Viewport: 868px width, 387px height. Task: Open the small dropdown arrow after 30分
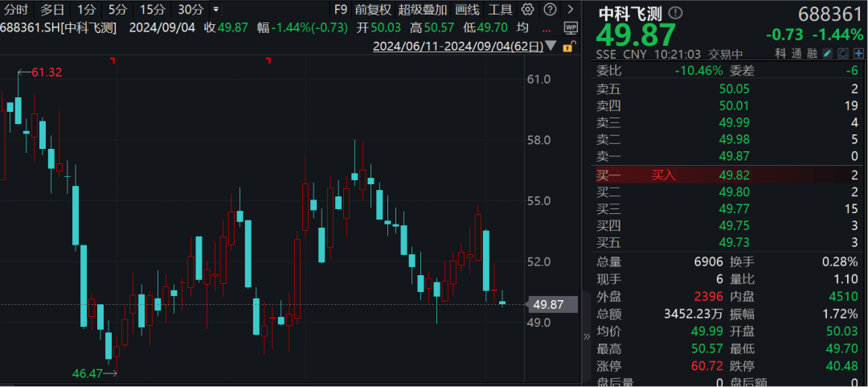click(215, 10)
